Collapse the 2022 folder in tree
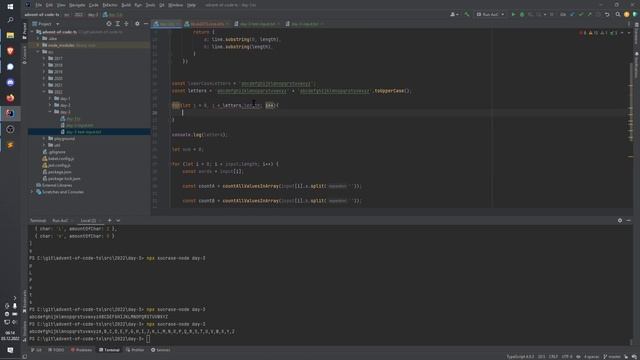 [44, 92]
